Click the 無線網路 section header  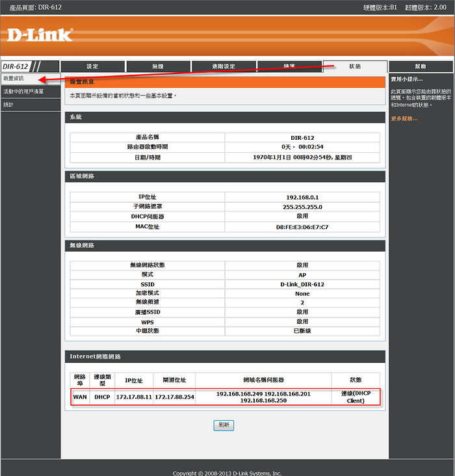[82, 245]
